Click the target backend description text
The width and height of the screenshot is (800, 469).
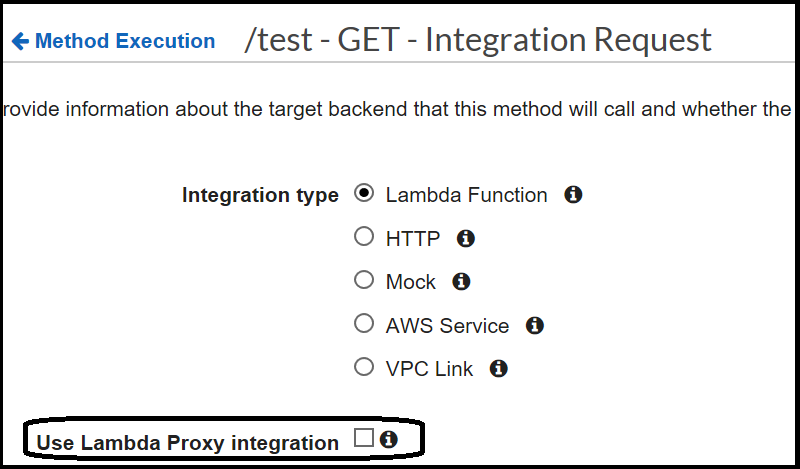point(398,108)
